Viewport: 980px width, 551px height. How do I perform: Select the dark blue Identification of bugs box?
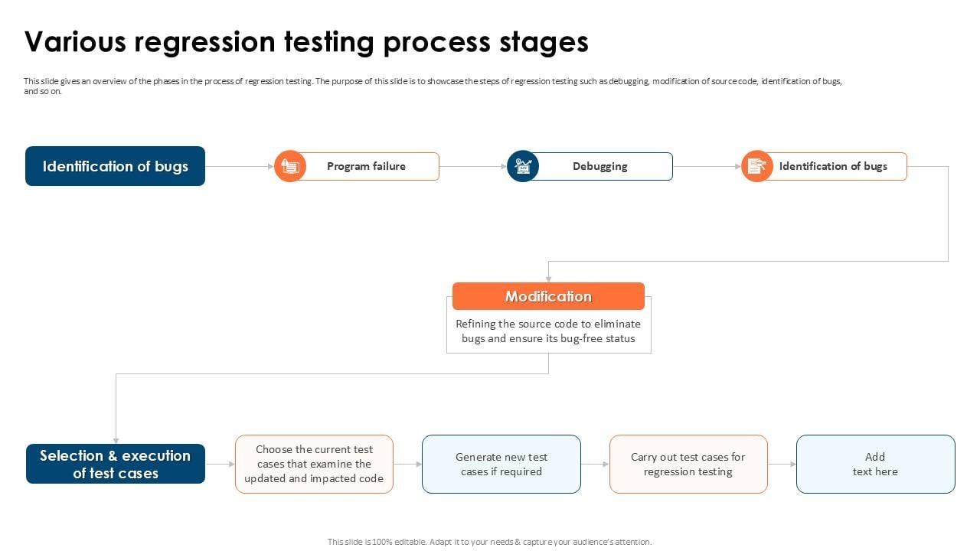[x=115, y=166]
